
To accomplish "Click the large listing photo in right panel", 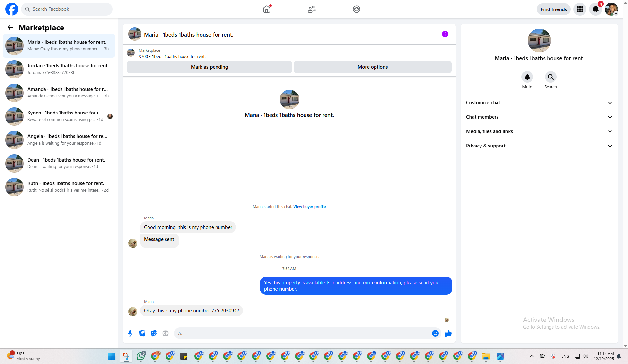I will pos(539,41).
